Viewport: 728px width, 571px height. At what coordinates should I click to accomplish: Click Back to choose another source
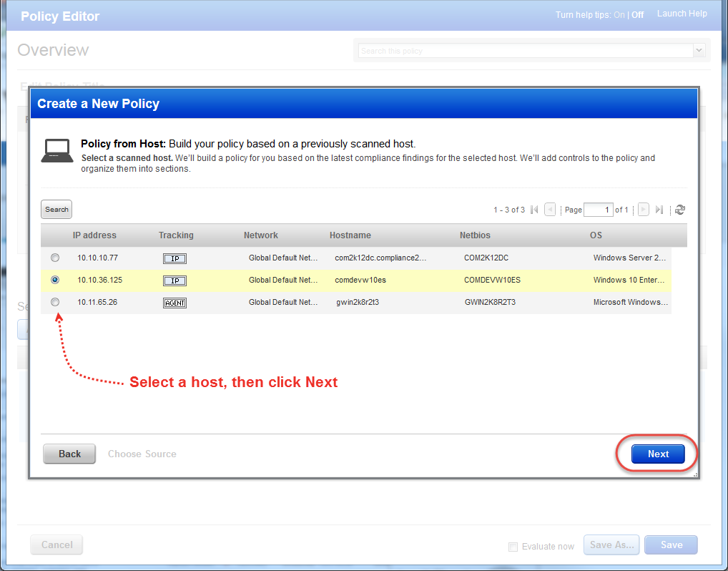point(69,454)
